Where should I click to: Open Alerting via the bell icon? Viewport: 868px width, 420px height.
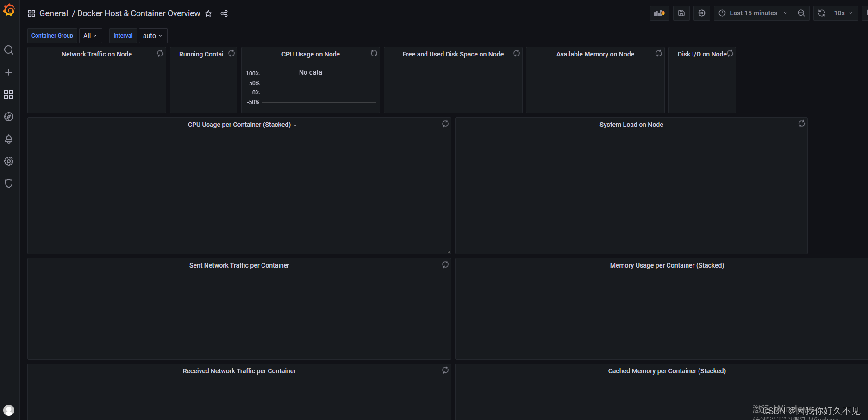9,139
